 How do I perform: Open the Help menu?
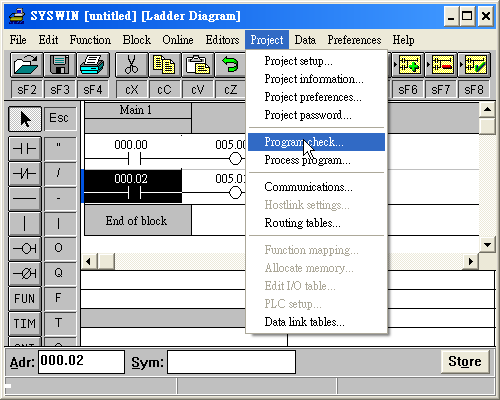pyautogui.click(x=403, y=40)
